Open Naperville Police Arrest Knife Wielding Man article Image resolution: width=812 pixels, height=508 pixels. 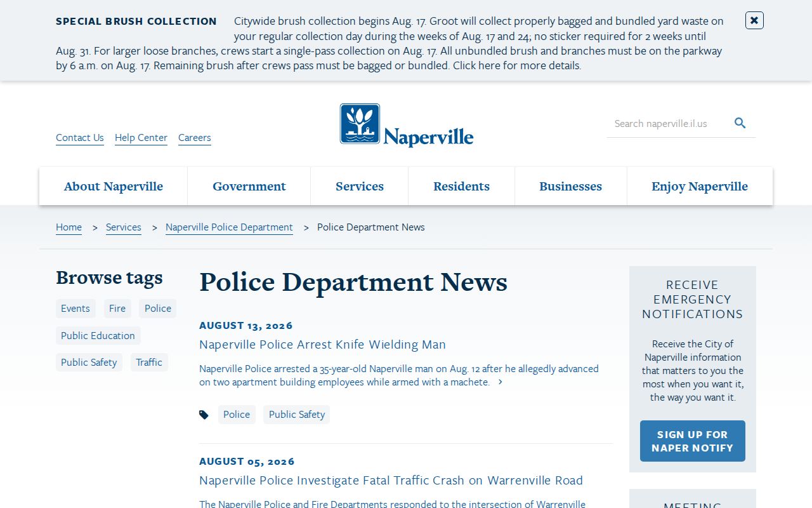[322, 344]
